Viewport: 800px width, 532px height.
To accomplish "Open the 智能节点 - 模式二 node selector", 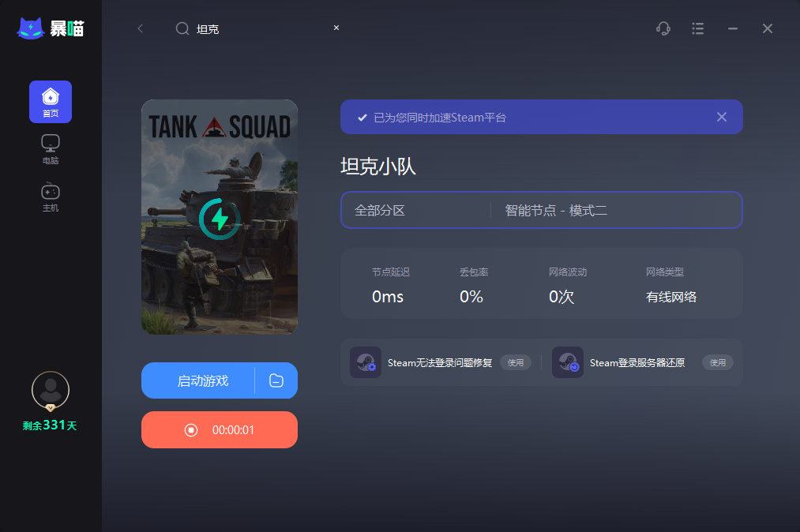I will point(616,210).
